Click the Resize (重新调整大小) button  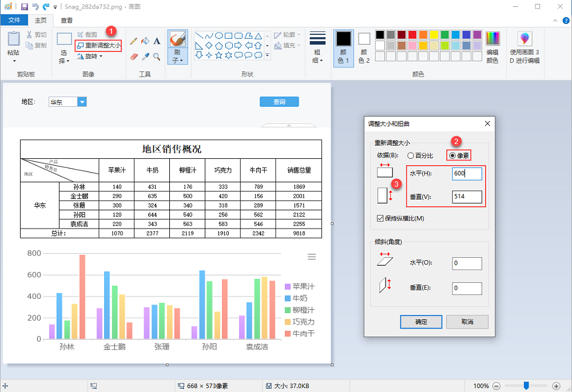point(98,46)
